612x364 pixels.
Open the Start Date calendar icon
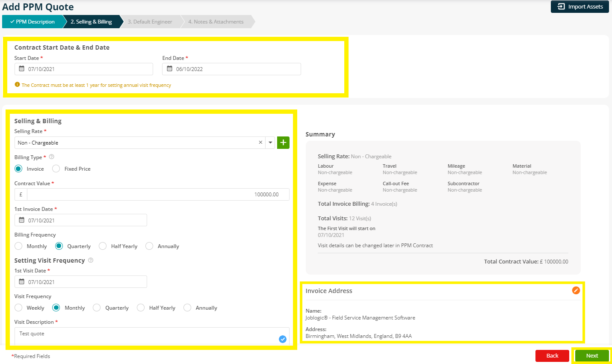tap(21, 69)
